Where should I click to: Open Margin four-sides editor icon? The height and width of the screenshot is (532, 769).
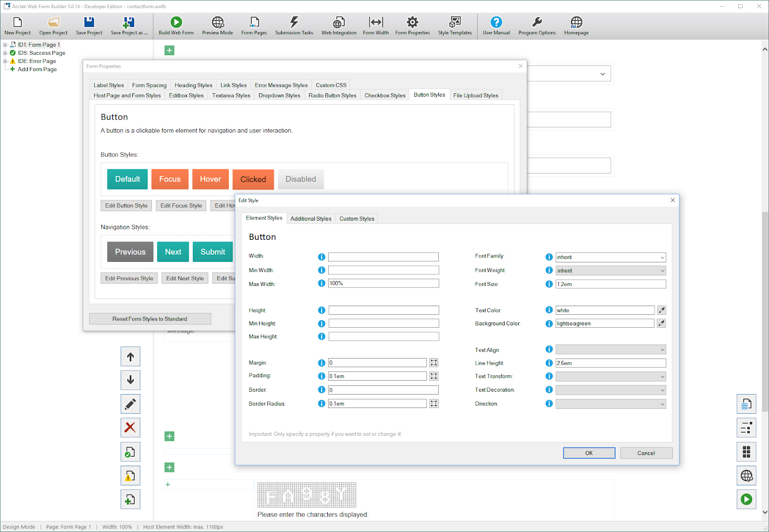coord(434,363)
